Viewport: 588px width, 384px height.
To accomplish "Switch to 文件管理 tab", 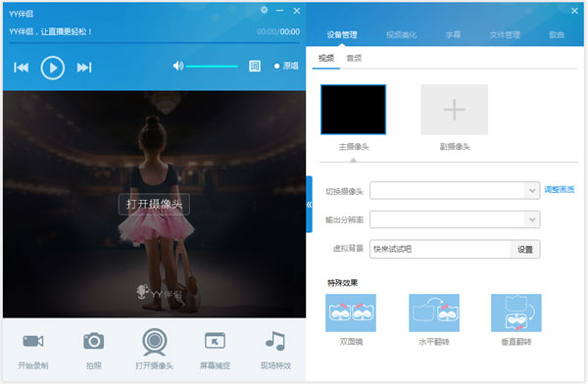I will (x=505, y=35).
